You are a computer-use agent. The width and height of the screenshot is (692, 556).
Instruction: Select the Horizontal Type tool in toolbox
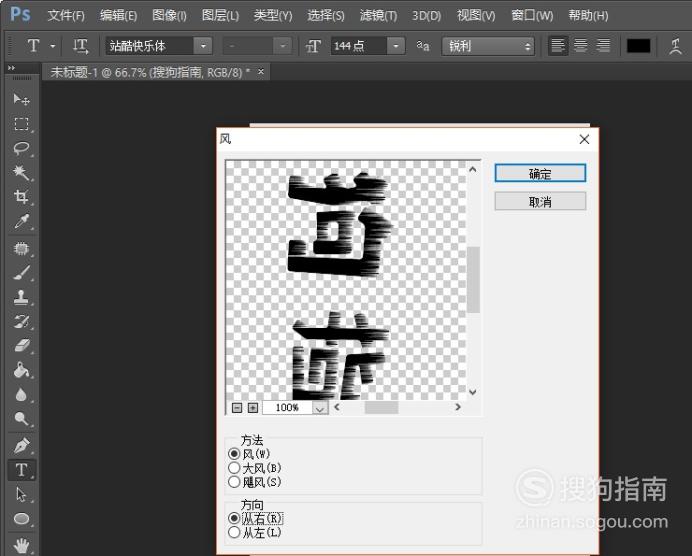pos(21,470)
